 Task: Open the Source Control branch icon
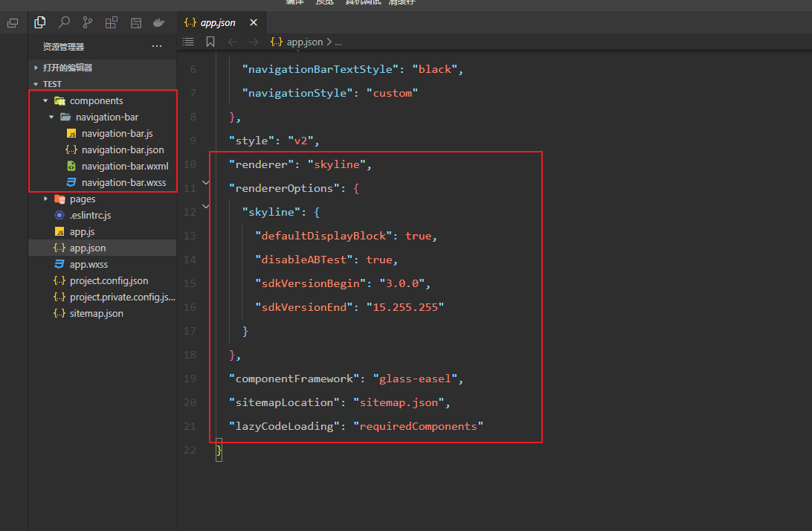pyautogui.click(x=88, y=22)
